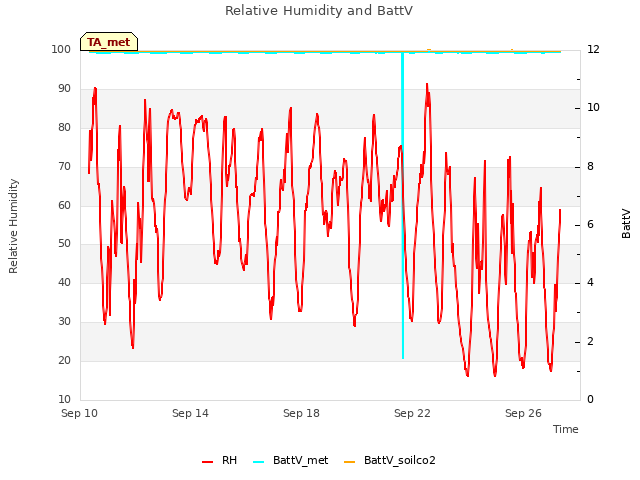Screen dimensions: 640x480
Task: Toggle the RH legend entry
Action: (x=220, y=460)
